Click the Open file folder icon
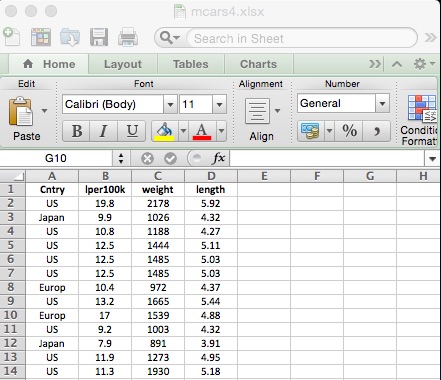The image size is (441, 380). [x=70, y=37]
